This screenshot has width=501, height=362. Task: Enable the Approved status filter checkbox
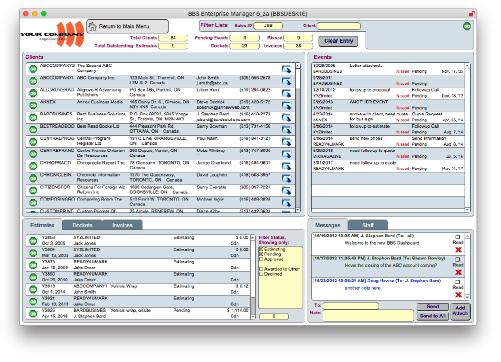[x=261, y=259]
